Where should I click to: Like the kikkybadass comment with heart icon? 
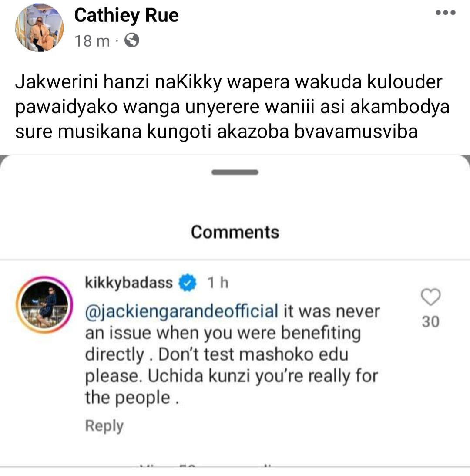pyautogui.click(x=430, y=297)
